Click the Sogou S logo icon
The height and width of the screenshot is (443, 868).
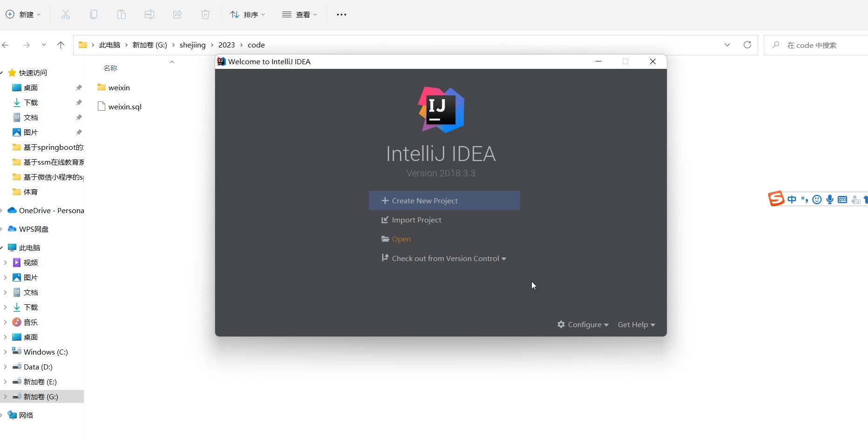(x=776, y=199)
